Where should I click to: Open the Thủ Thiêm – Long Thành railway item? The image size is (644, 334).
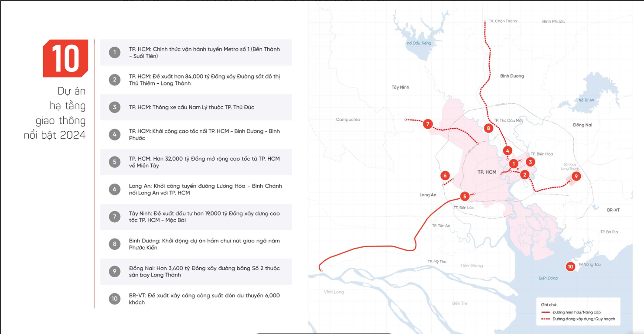click(x=204, y=80)
